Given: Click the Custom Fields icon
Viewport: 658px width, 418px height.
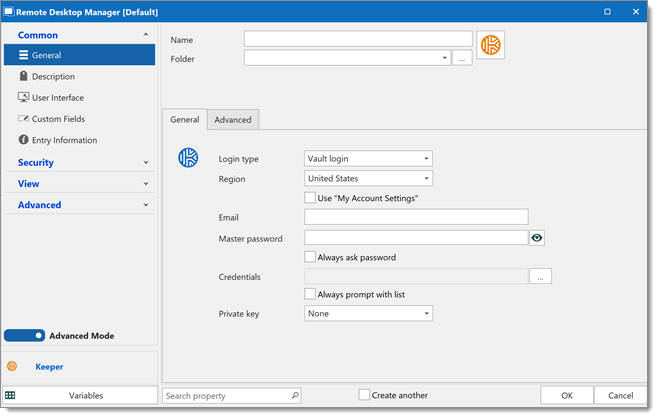Looking at the screenshot, I should coord(24,119).
